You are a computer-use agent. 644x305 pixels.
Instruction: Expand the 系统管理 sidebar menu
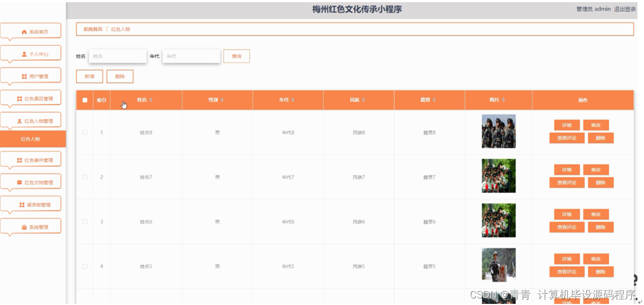click(x=31, y=226)
